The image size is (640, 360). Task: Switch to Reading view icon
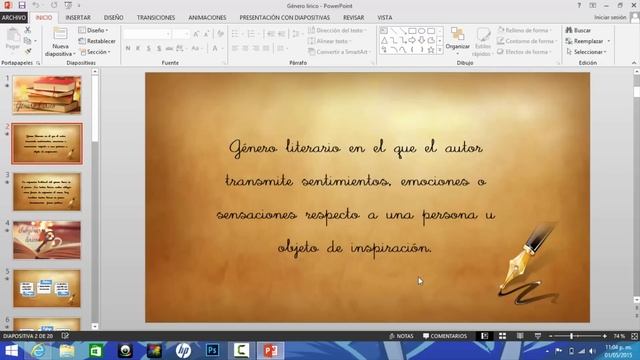[520, 336]
